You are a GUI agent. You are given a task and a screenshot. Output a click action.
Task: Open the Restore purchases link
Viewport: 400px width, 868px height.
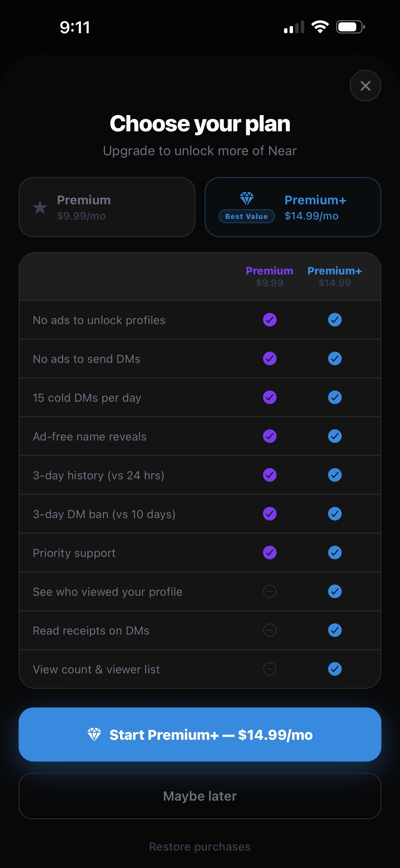click(x=200, y=847)
